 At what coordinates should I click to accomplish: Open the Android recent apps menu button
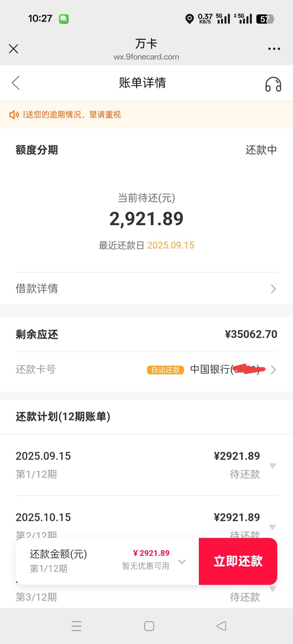pyautogui.click(x=77, y=626)
